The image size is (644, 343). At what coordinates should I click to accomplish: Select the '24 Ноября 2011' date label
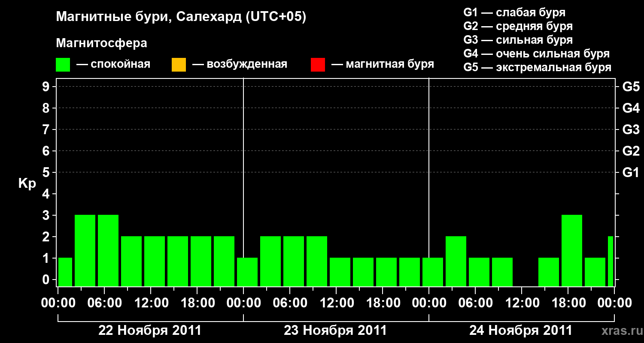click(521, 331)
